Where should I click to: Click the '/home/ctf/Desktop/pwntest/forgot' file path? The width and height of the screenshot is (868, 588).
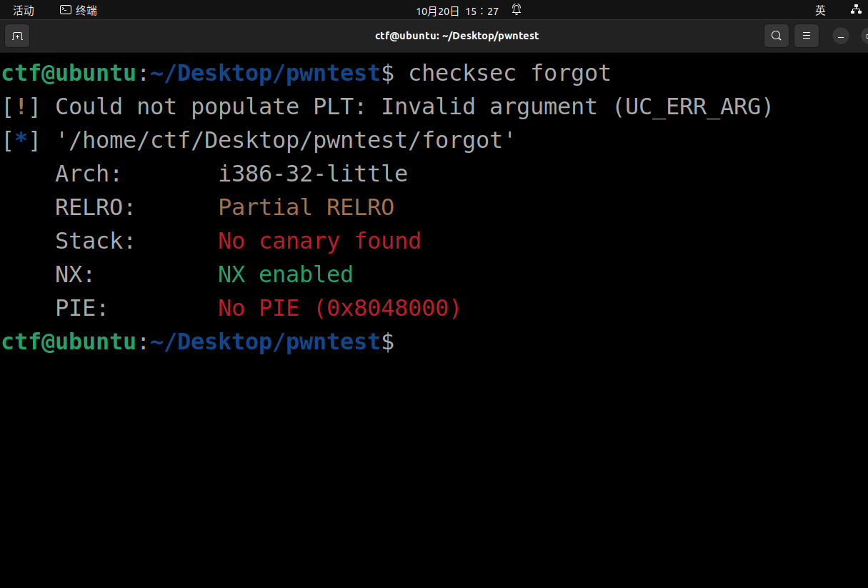(285, 140)
